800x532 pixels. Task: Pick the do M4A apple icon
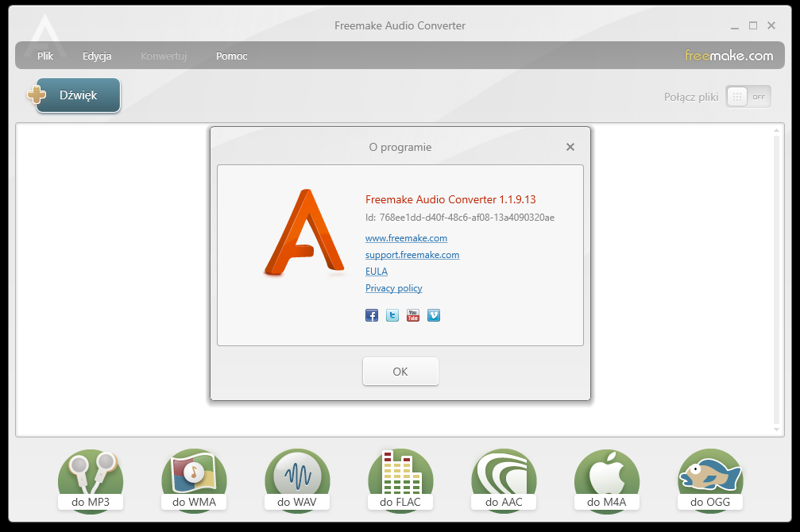tap(607, 480)
